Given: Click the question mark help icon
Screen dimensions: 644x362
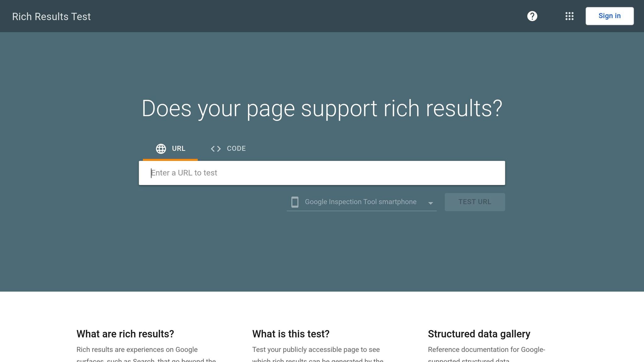Looking at the screenshot, I should point(532,16).
